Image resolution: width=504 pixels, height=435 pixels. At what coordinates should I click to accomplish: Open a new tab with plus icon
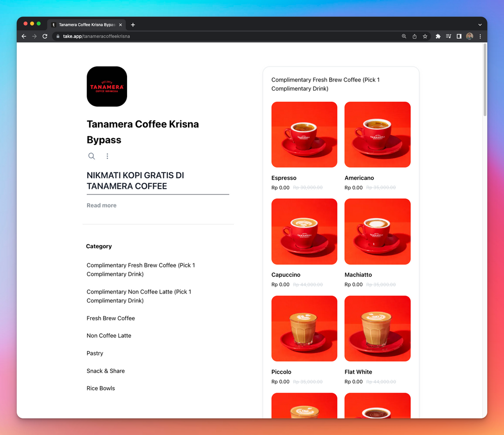[x=133, y=25]
